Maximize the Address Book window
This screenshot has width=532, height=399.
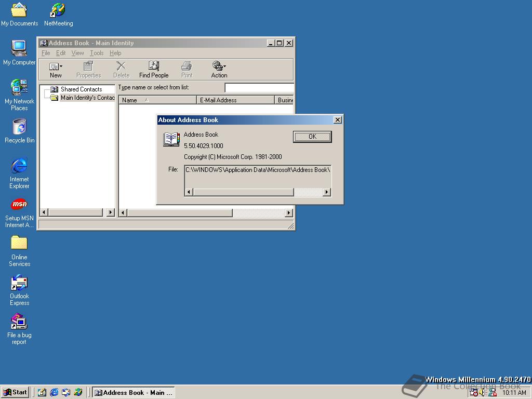point(279,43)
